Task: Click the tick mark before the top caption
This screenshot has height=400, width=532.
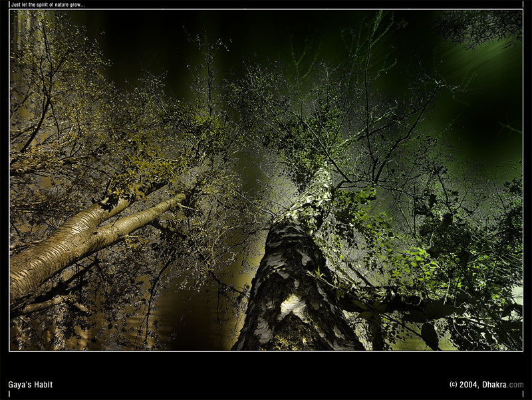Action: point(9,5)
